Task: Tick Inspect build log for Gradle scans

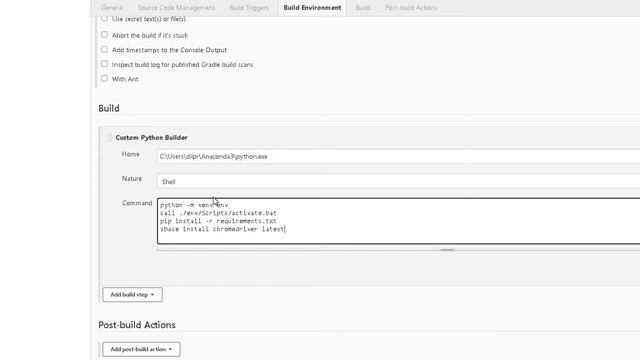Action: click(x=104, y=64)
